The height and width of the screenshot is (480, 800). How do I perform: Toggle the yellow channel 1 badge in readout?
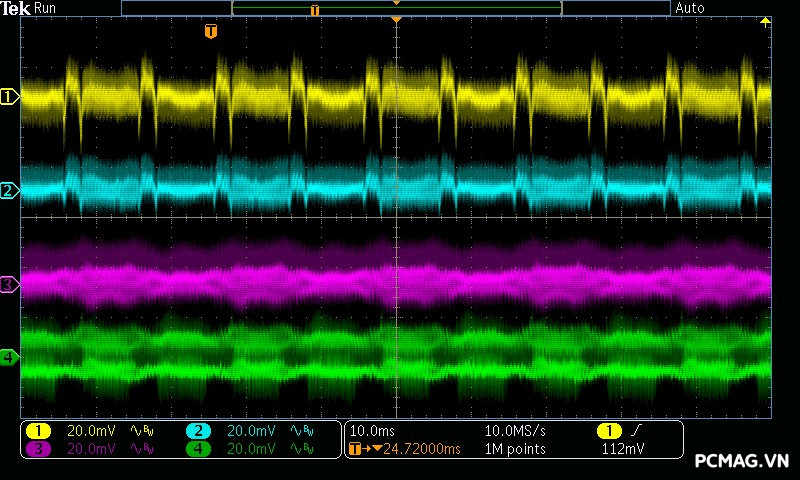(x=38, y=430)
